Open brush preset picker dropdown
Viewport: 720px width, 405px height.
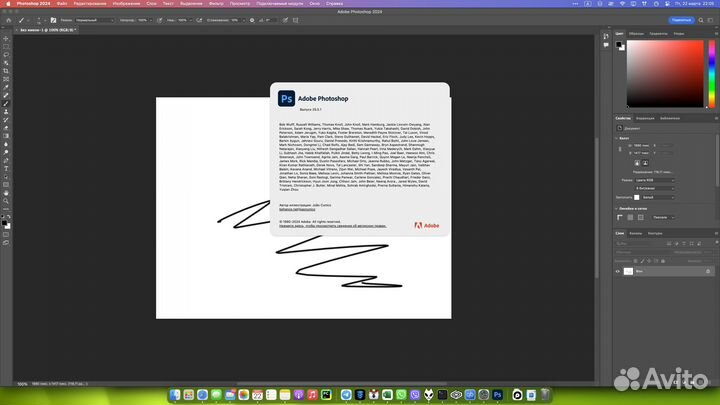point(39,20)
